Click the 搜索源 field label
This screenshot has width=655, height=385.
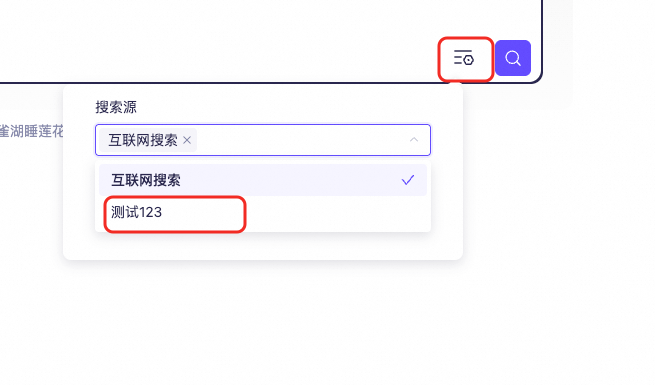[x=116, y=107]
